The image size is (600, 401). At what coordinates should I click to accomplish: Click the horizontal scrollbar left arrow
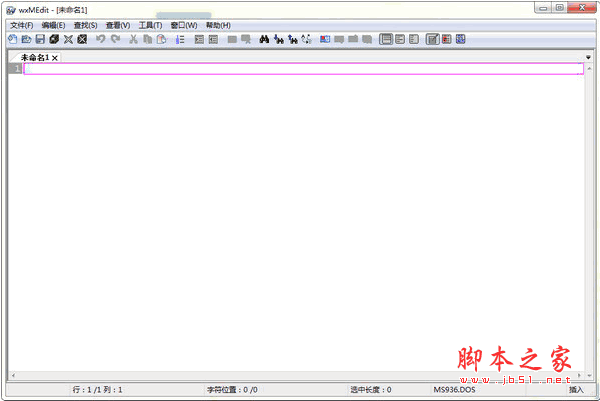(x=13, y=375)
